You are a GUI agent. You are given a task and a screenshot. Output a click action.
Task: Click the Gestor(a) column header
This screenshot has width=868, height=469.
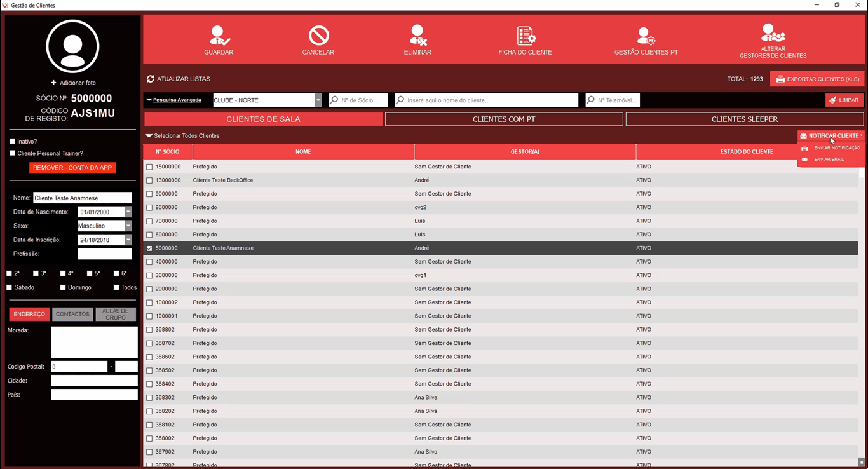point(525,152)
